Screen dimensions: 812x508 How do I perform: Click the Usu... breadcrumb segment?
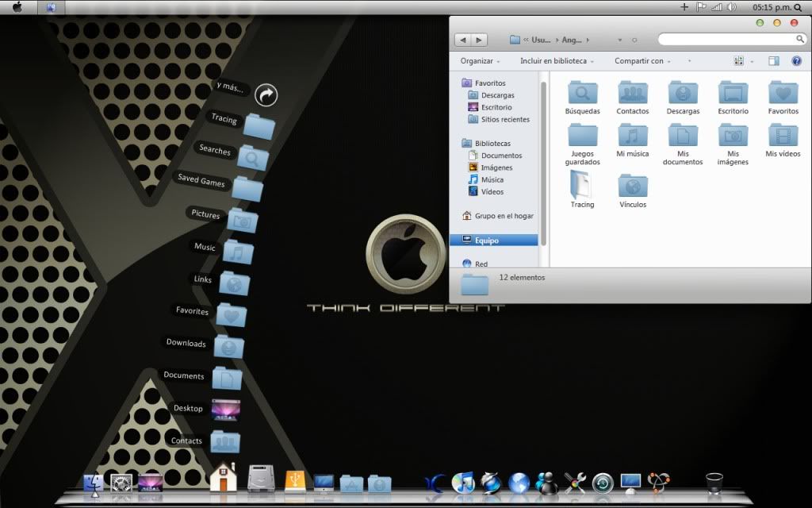(541, 40)
